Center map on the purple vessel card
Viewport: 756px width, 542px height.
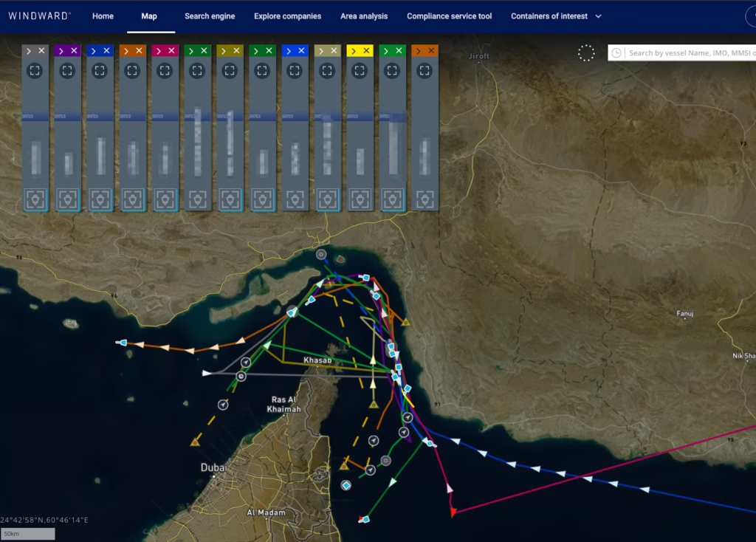click(67, 71)
